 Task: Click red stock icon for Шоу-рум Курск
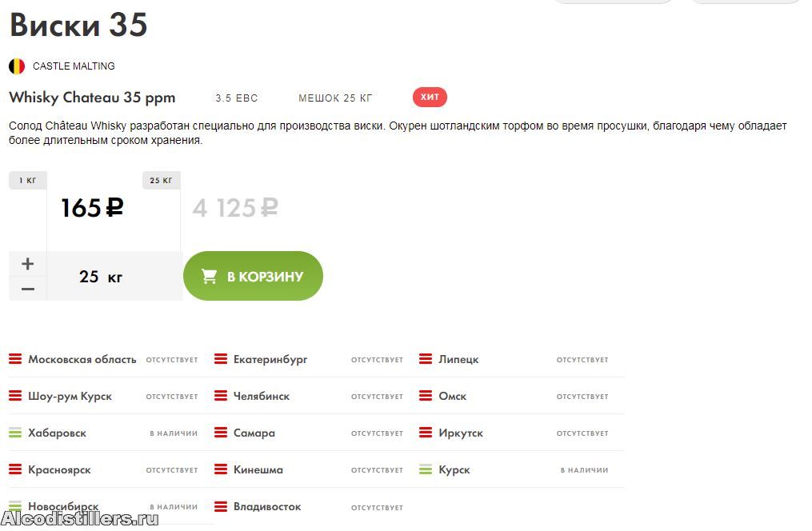point(15,395)
